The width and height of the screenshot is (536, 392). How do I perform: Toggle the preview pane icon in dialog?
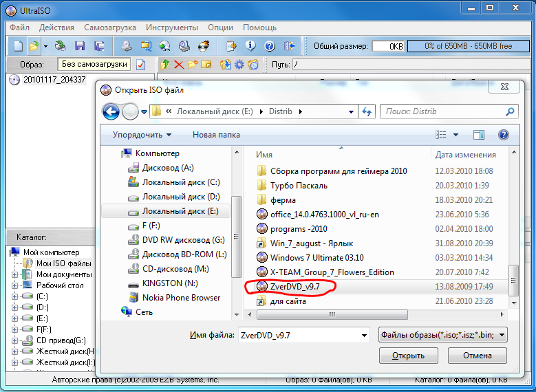point(479,135)
